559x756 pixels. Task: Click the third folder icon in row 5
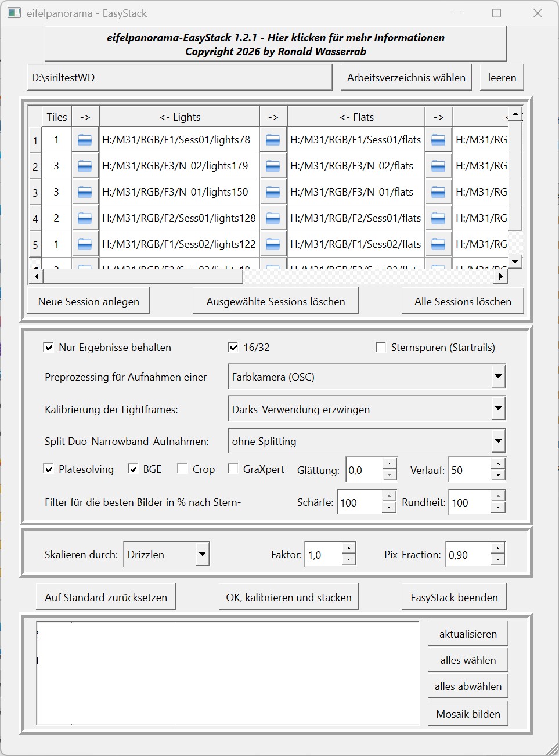[438, 244]
